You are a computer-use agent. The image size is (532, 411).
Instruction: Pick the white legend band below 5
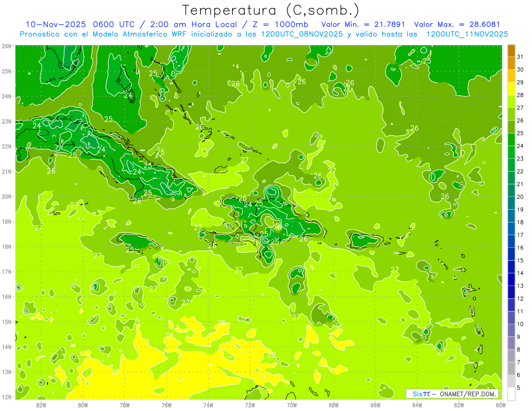(511, 394)
